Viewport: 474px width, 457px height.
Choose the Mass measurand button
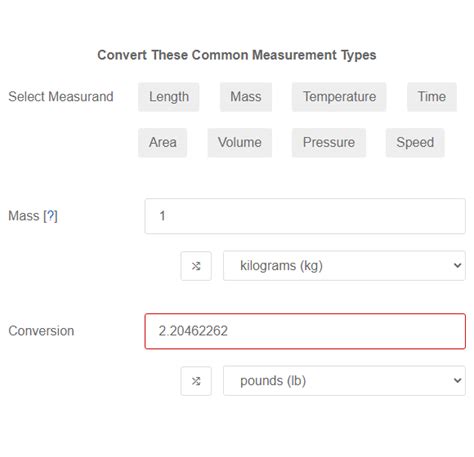click(x=246, y=97)
